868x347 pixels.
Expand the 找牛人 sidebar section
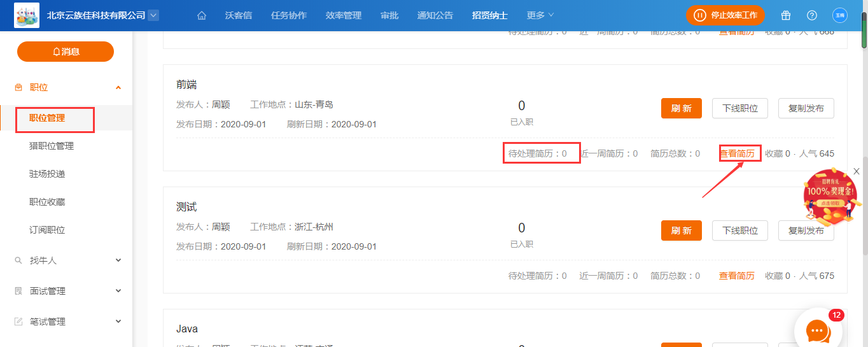tap(118, 260)
